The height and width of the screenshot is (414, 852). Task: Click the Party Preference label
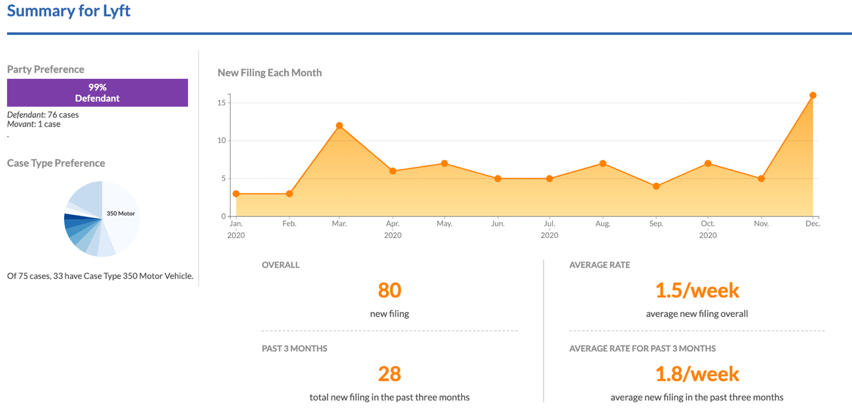click(x=46, y=70)
